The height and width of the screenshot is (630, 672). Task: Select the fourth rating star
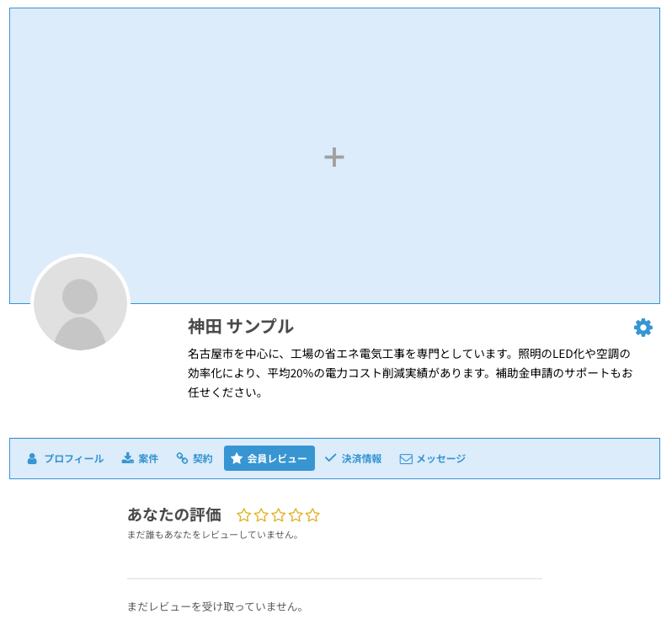tap(296, 515)
